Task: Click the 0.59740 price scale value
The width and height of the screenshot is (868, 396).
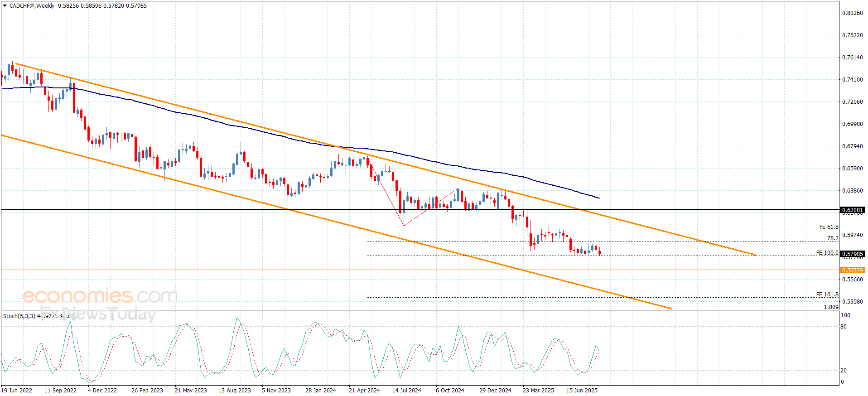Action: [852, 235]
